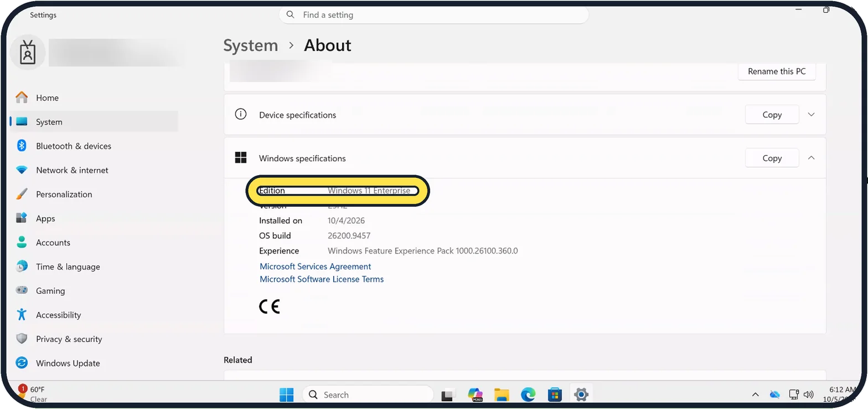Click the Time & language globe icon
This screenshot has height=409, width=868.
pos(22,267)
